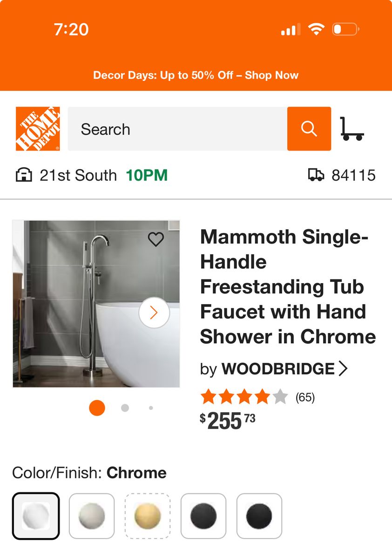The height and width of the screenshot is (559, 392).
Task: Select the third small carousel dot
Action: tap(151, 408)
